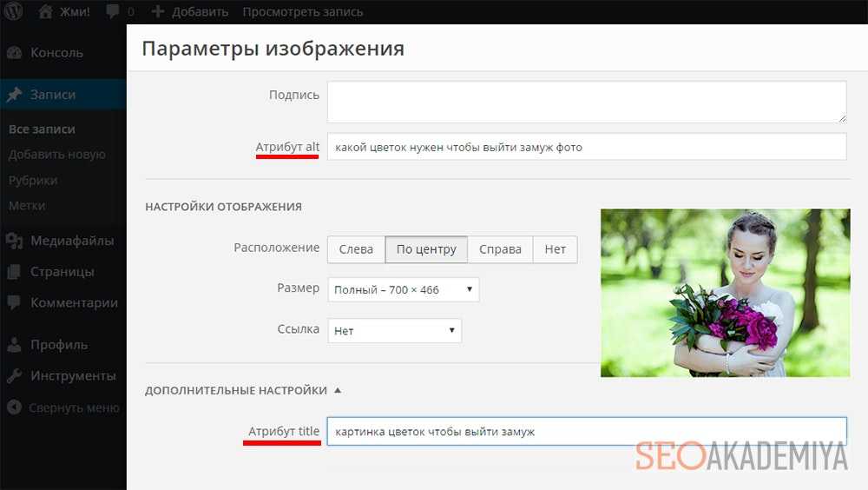Open Рубрики submenu item

33,181
